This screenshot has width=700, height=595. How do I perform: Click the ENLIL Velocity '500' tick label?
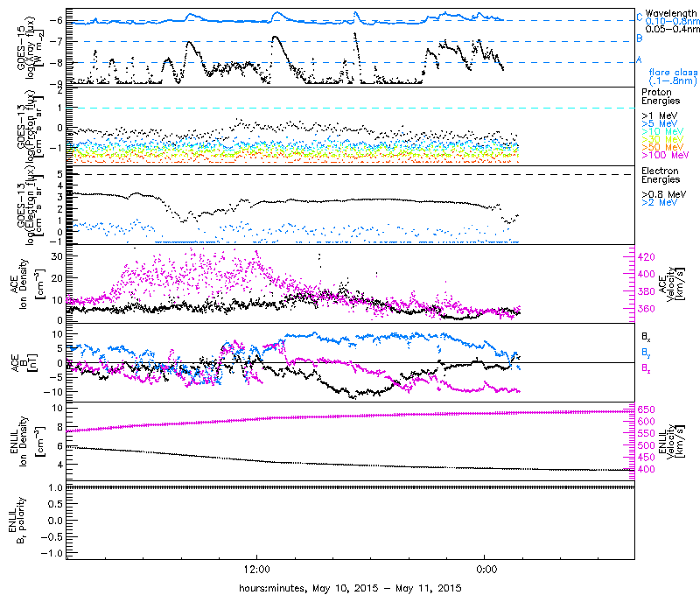[x=647, y=445]
